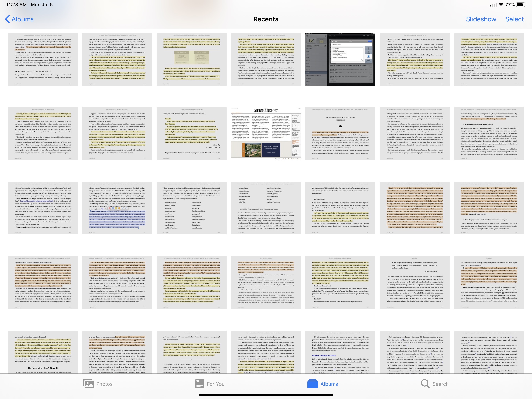Open the Presentation of Self page thumbnail
Screen dimensions: 532x399
340,134
